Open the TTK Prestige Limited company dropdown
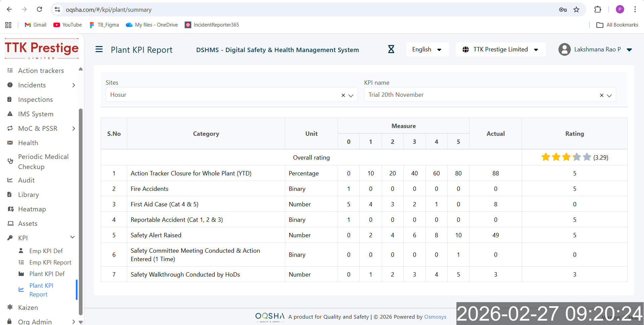This screenshot has height=325, width=644. click(x=500, y=49)
